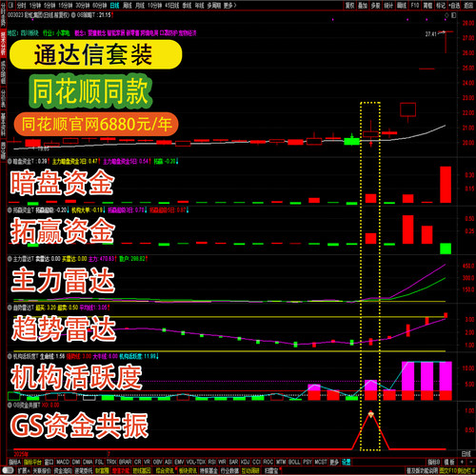Click the settings circle beside 暗盘资金T indicator header
The width and height of the screenshot is (476, 476).
pyautogui.click(x=10, y=162)
